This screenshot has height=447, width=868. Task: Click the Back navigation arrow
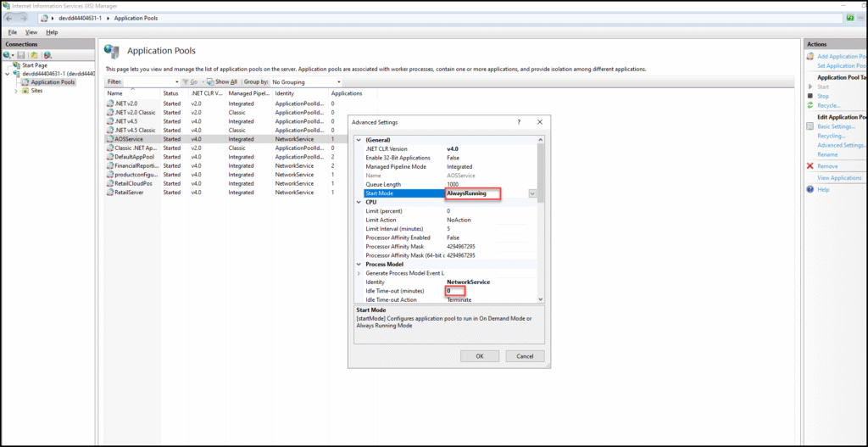coord(8,19)
